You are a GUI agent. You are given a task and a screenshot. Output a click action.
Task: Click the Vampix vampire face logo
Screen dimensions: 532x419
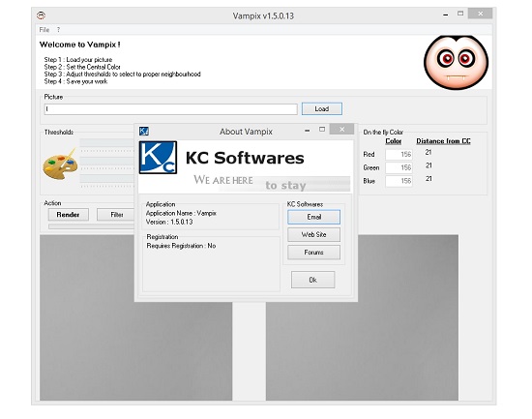(x=456, y=62)
